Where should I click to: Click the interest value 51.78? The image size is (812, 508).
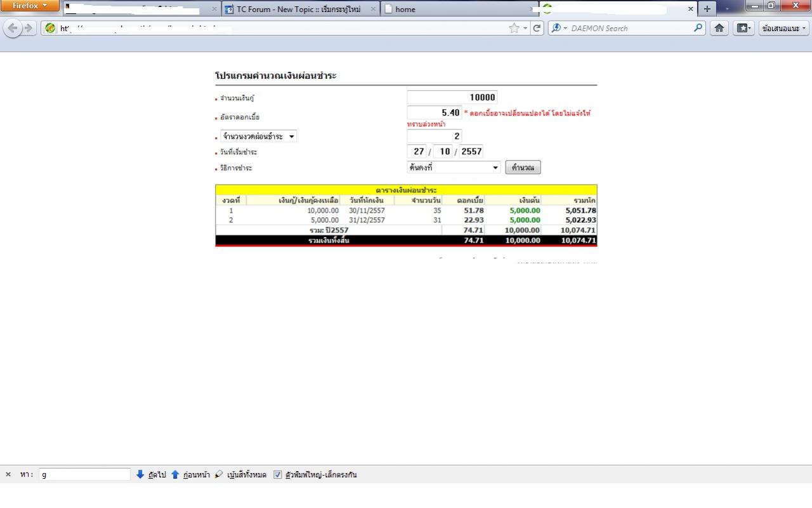474,210
